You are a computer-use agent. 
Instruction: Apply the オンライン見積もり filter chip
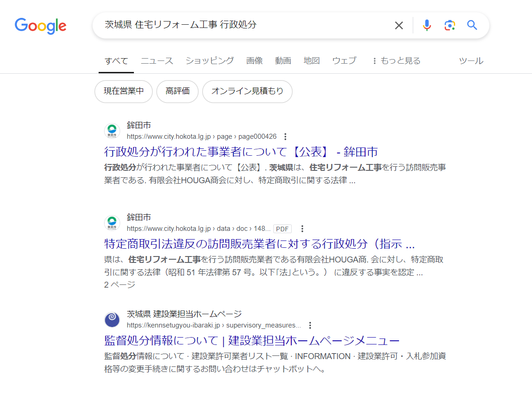tap(247, 91)
